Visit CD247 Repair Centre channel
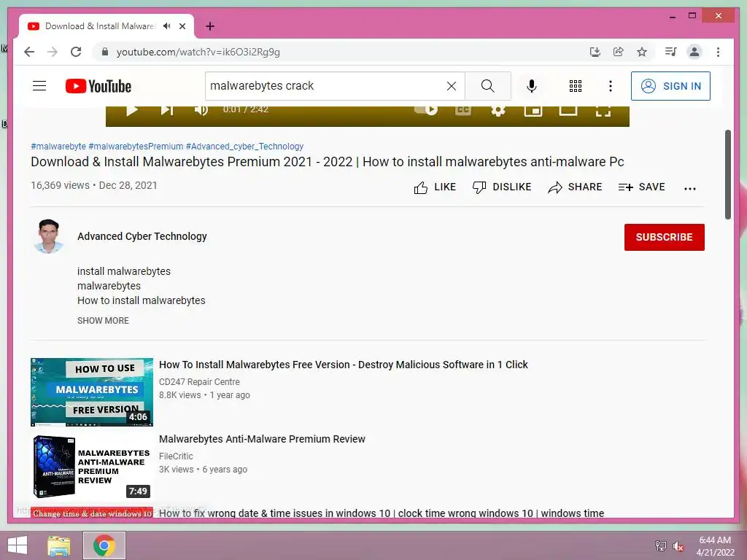 pos(199,382)
